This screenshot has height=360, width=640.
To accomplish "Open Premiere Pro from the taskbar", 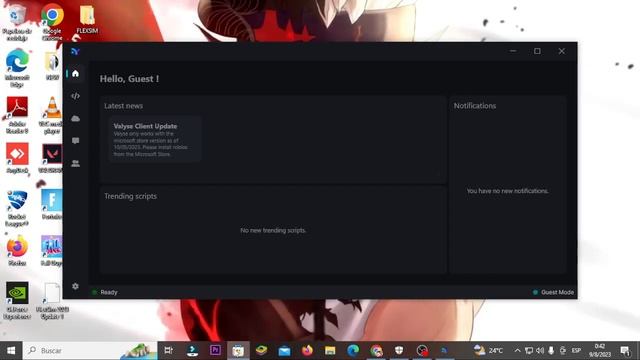I will (215, 351).
